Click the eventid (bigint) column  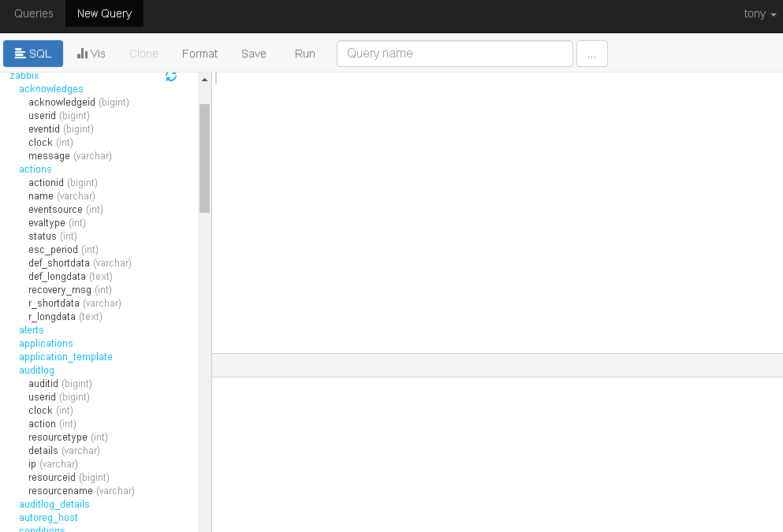61,129
